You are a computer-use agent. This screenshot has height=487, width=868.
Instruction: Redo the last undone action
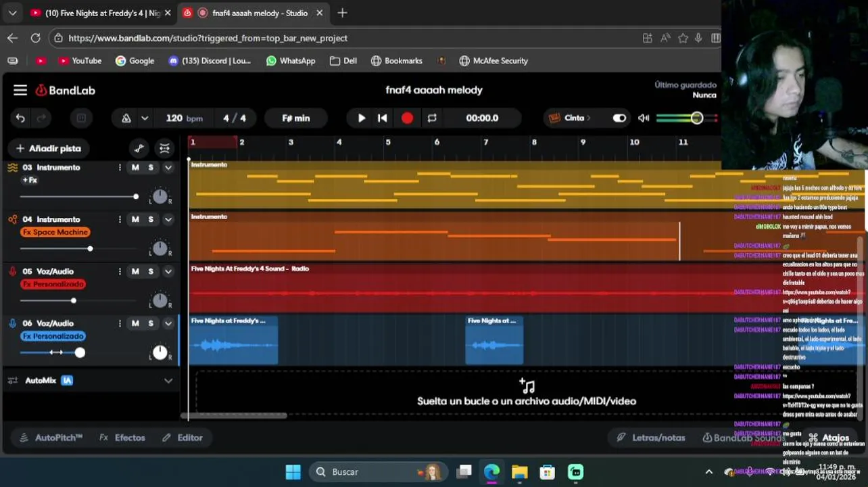pyautogui.click(x=41, y=118)
